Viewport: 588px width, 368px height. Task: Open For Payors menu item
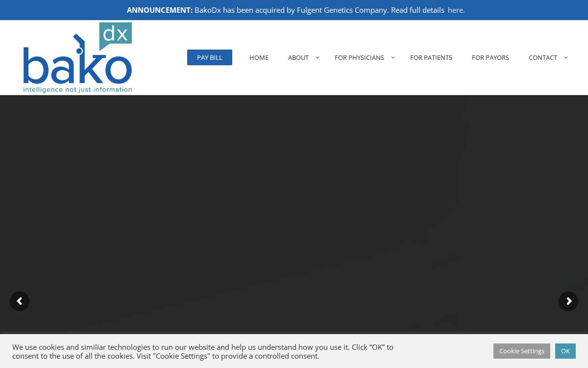(490, 57)
